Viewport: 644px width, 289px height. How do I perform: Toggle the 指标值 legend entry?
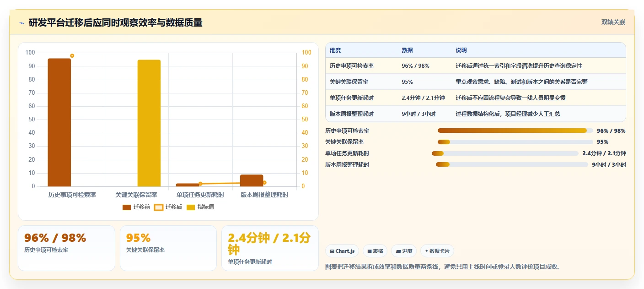point(200,207)
